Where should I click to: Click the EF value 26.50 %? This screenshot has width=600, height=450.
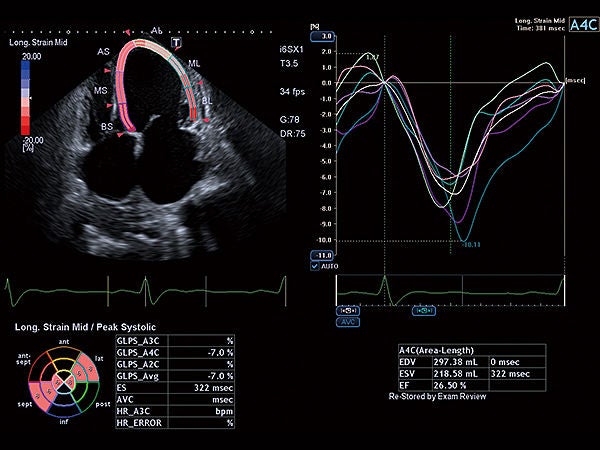click(x=450, y=386)
